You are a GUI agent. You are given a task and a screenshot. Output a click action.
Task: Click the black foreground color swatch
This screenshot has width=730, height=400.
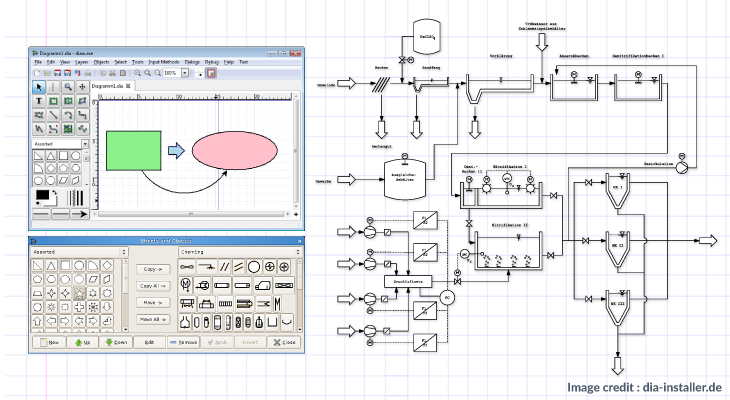pyautogui.click(x=41, y=196)
